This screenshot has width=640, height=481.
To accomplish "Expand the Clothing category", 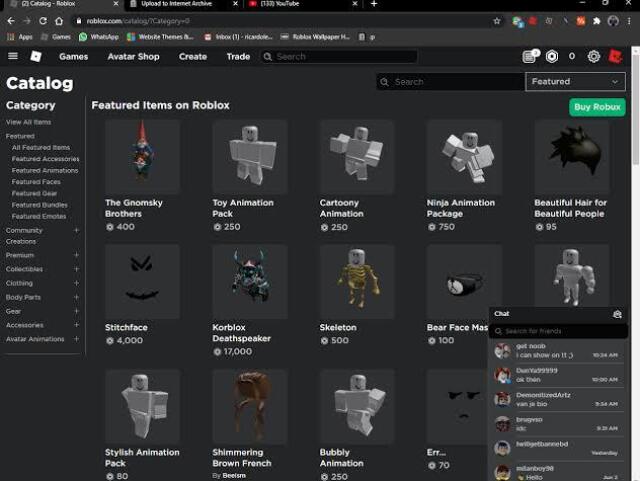I will [76, 283].
